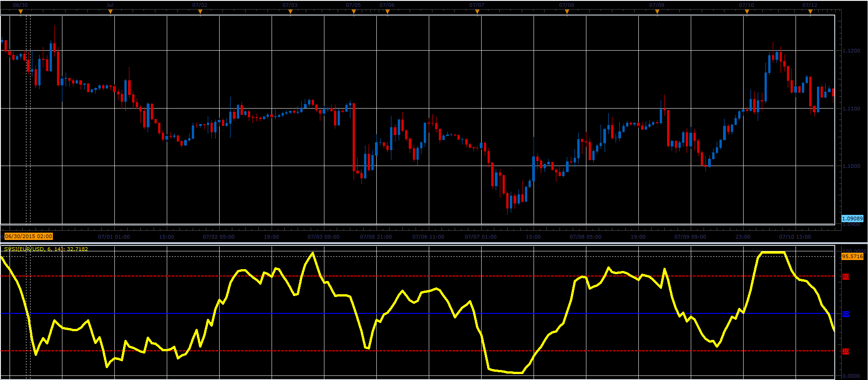This screenshot has width=868, height=380.
Task: Select the 07/09 orange marker triangle
Action: click(657, 12)
